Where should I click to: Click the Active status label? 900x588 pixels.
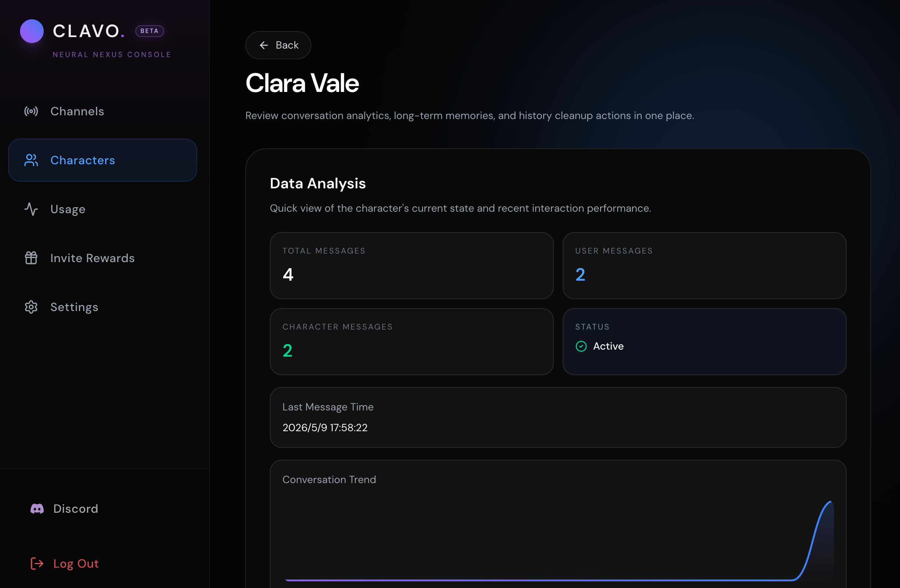click(x=608, y=346)
